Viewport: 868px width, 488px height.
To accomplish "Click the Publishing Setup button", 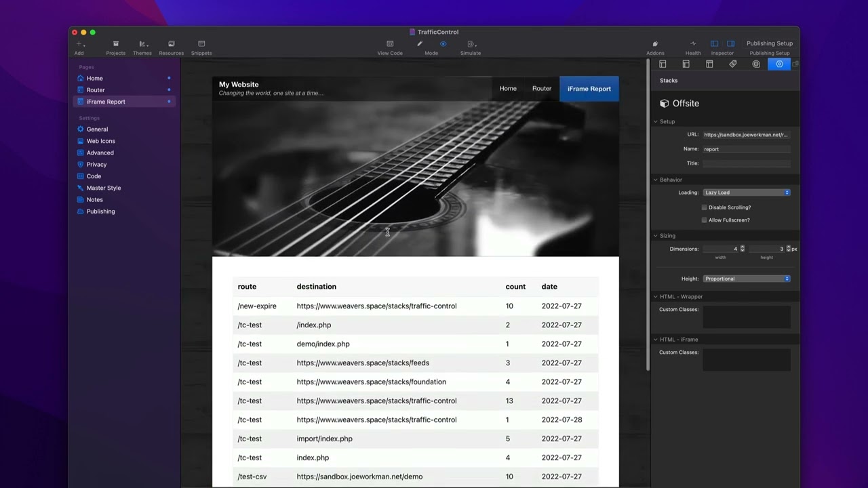I will pyautogui.click(x=770, y=43).
